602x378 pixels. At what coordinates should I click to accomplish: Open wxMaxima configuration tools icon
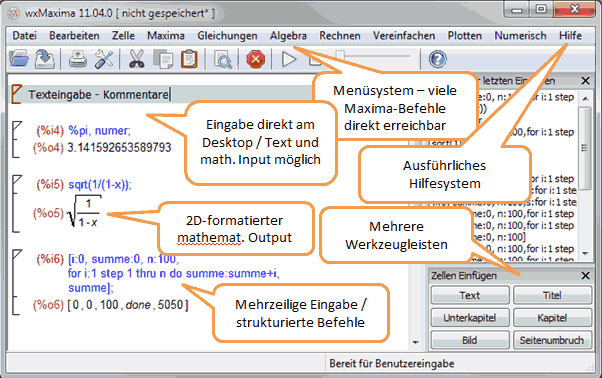(104, 59)
